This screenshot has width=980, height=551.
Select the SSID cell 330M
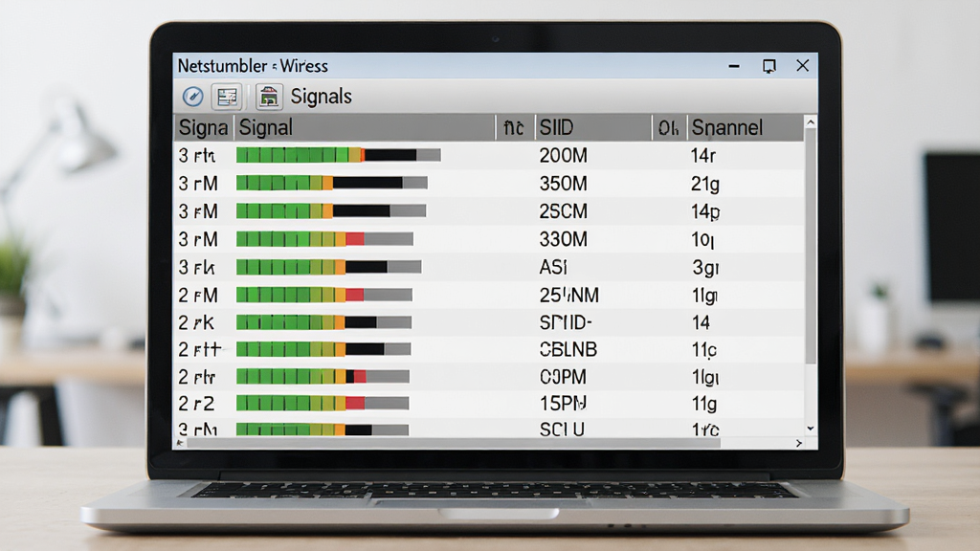click(563, 238)
